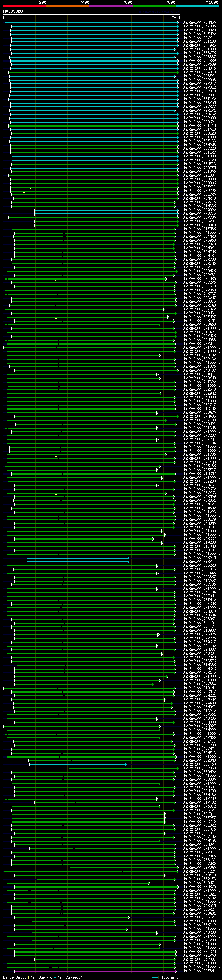Click label UniRef100_C0P8S8

(199, 768)
